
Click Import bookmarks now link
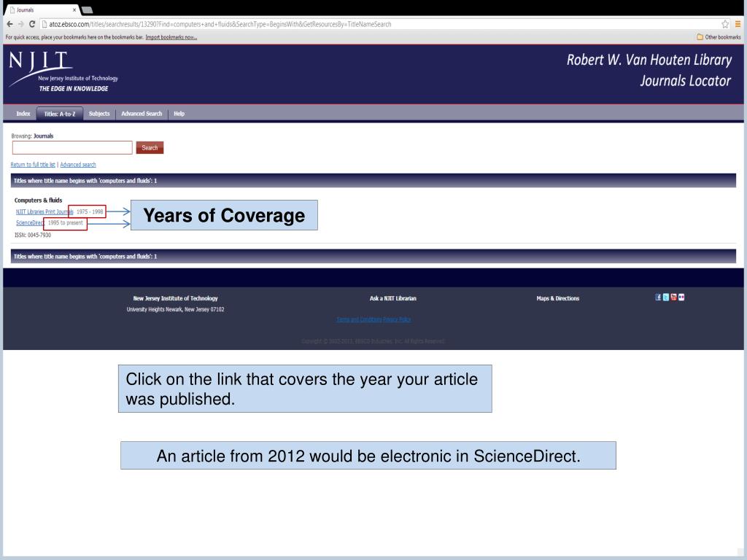(x=171, y=36)
